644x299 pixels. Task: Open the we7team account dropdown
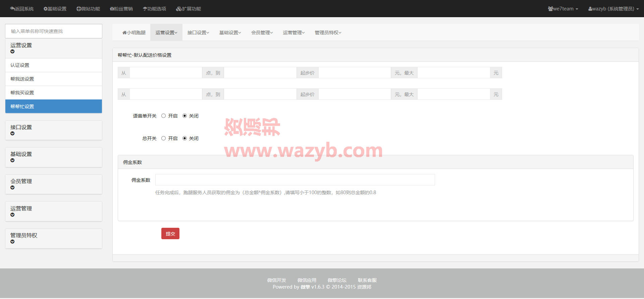click(x=563, y=9)
